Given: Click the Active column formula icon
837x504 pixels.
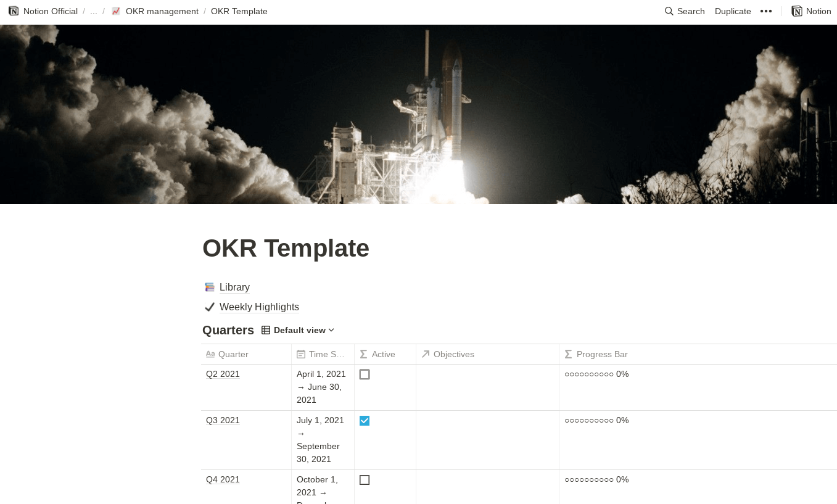Looking at the screenshot, I should 364,354.
